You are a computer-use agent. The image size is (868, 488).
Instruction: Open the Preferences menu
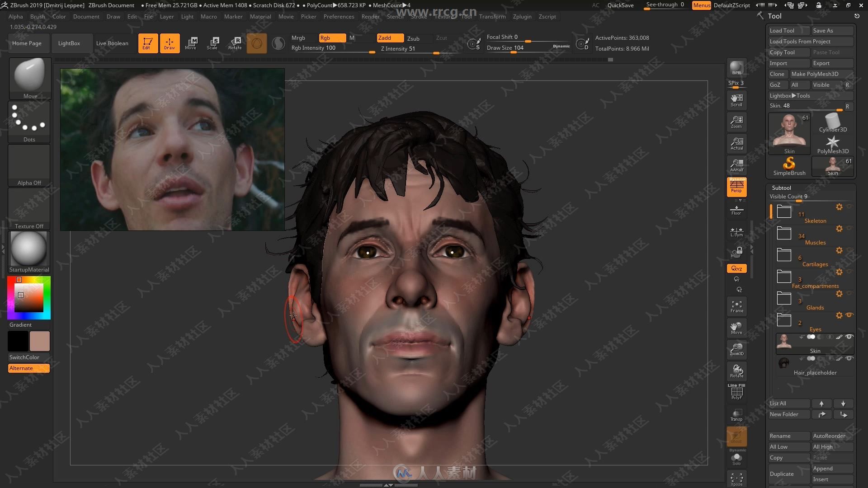339,17
